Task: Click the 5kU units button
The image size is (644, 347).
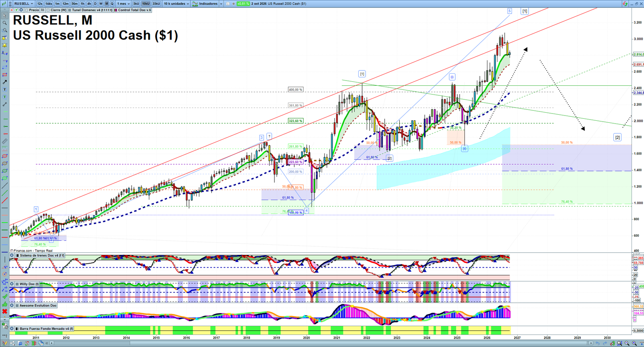Action: (136, 4)
